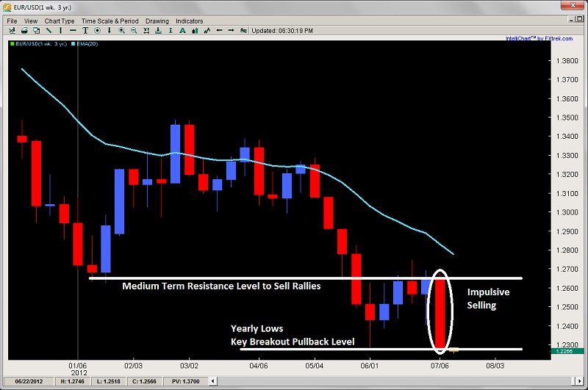The width and height of the screenshot is (588, 390).
Task: Click the 'Yearly Lows' annotation text
Action: (257, 328)
